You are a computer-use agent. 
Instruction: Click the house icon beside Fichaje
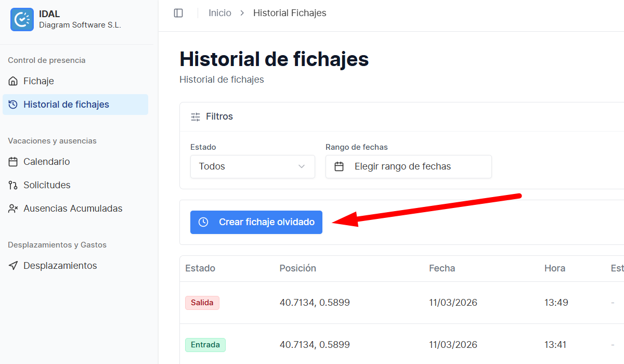click(14, 81)
